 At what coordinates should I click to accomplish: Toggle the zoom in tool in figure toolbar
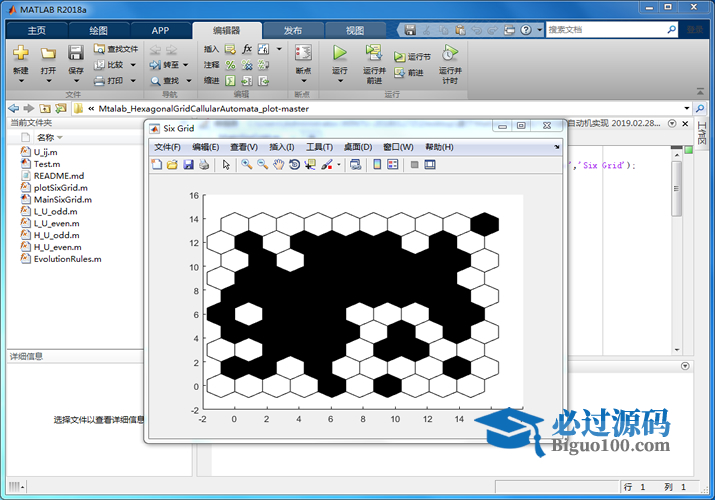point(246,164)
